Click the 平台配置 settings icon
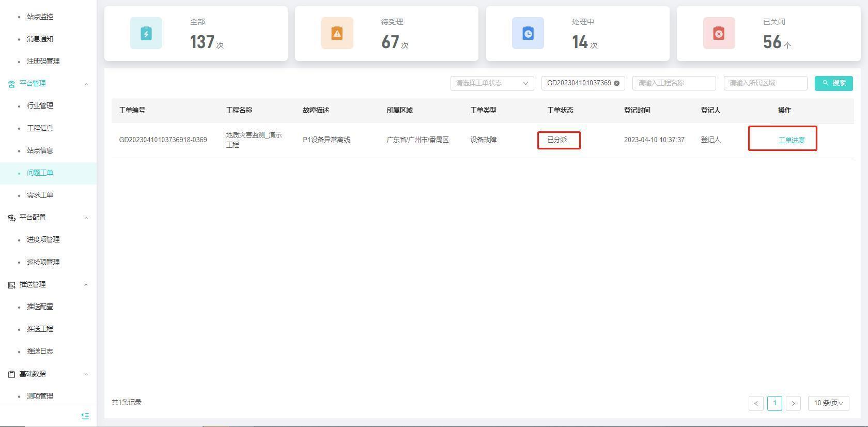This screenshot has width=868, height=427. coord(11,218)
